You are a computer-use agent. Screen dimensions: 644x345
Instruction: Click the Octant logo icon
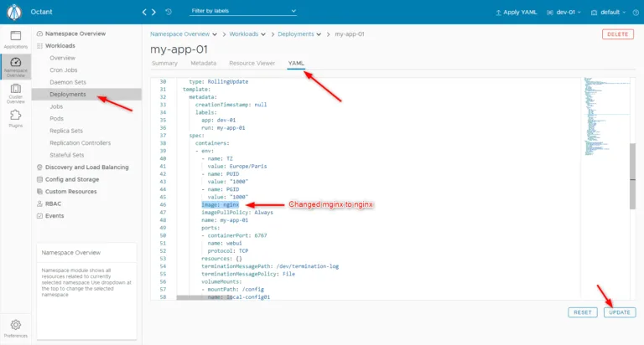pyautogui.click(x=14, y=12)
